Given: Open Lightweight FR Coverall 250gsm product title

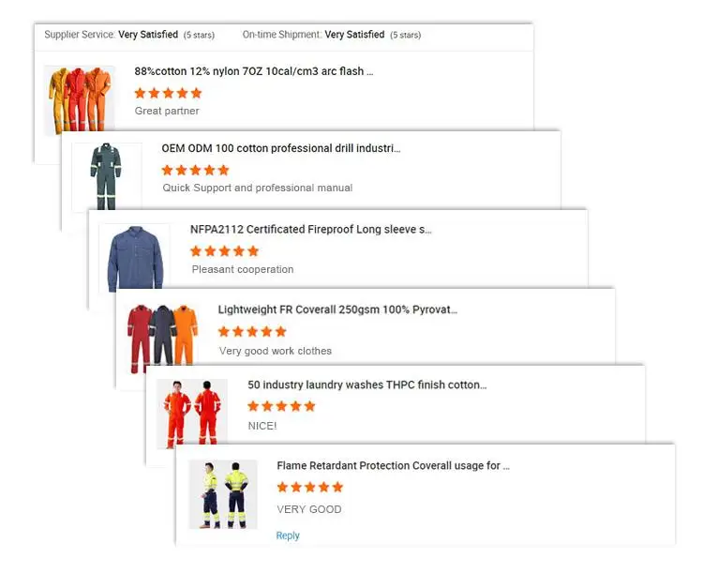Looking at the screenshot, I should 337,309.
